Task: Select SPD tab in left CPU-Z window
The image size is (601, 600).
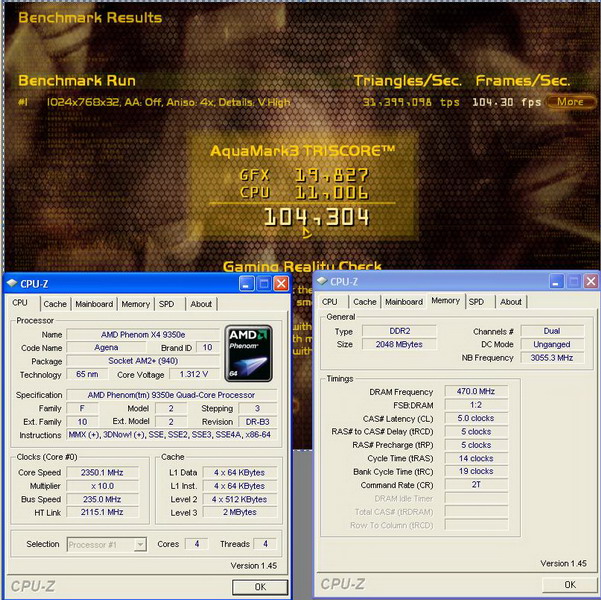Action: point(166,304)
